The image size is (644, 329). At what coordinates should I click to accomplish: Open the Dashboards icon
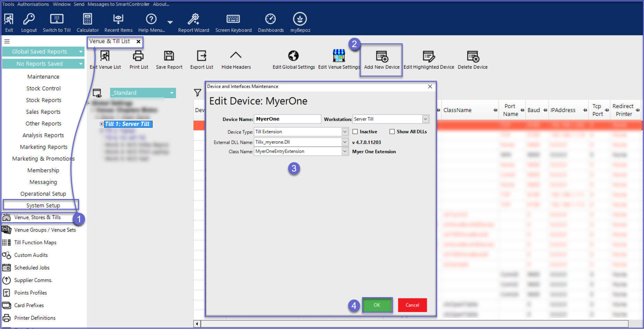point(271,19)
